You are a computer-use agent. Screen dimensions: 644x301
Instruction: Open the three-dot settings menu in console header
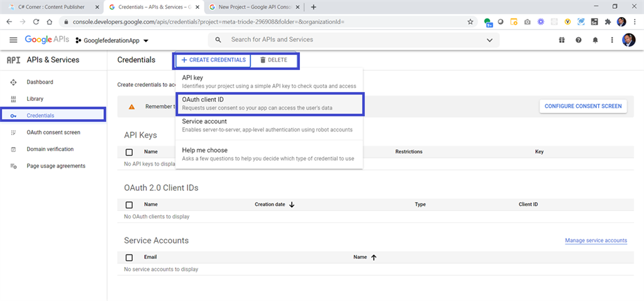tap(612, 40)
